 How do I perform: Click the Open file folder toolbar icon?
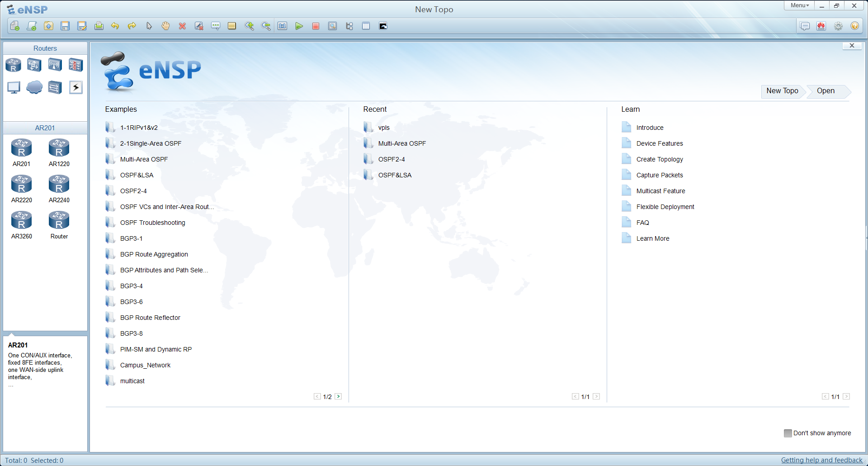[x=48, y=26]
